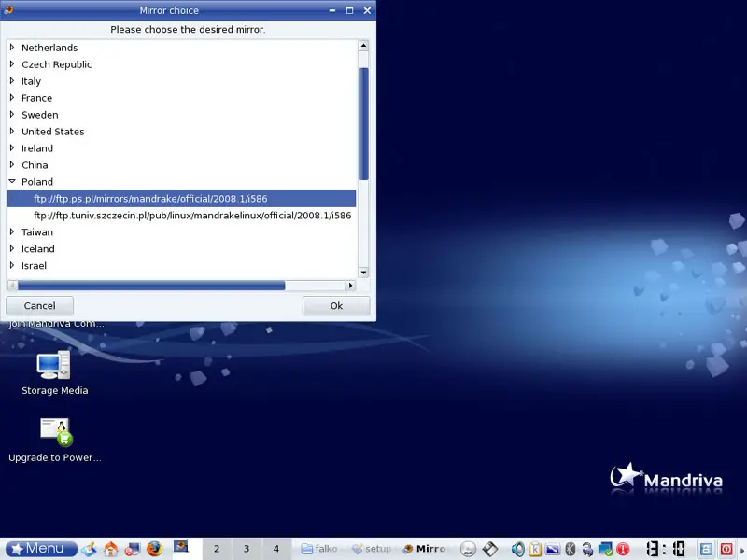Expand the Iceland mirror group
The width and height of the screenshot is (747, 560).
(12, 248)
